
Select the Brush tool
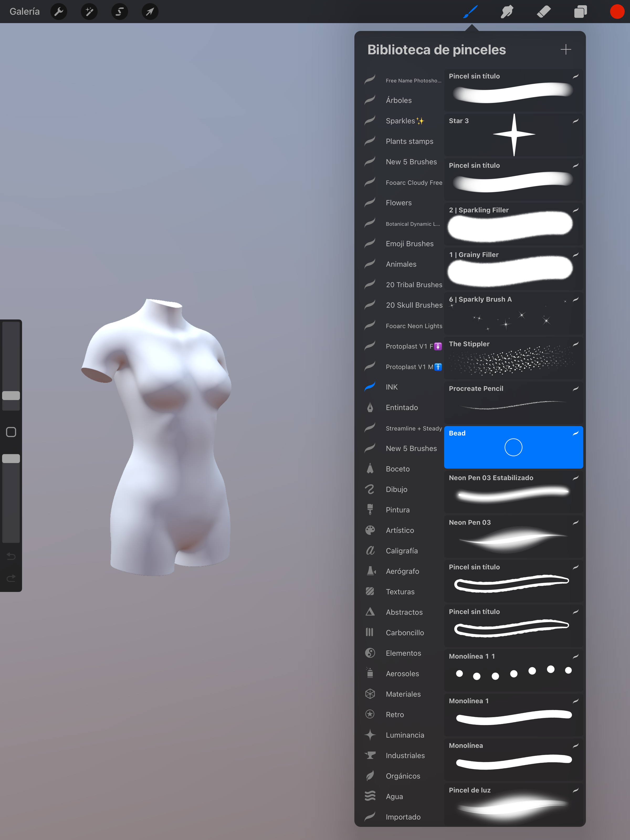coord(470,11)
